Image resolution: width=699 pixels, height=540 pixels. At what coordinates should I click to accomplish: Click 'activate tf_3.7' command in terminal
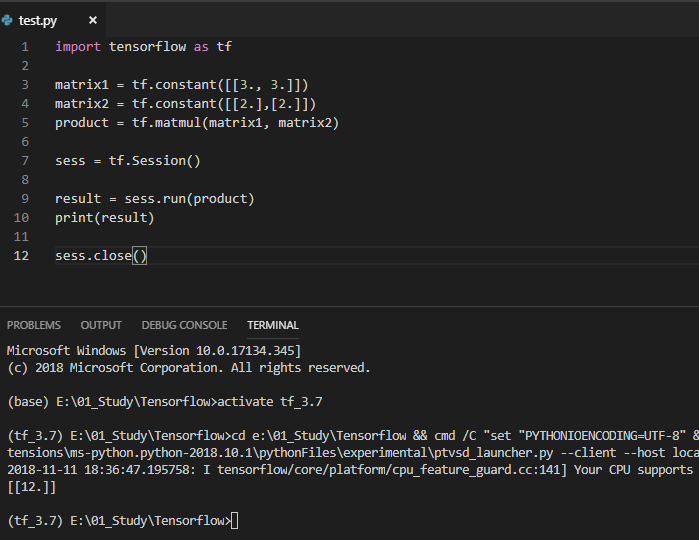[270, 402]
